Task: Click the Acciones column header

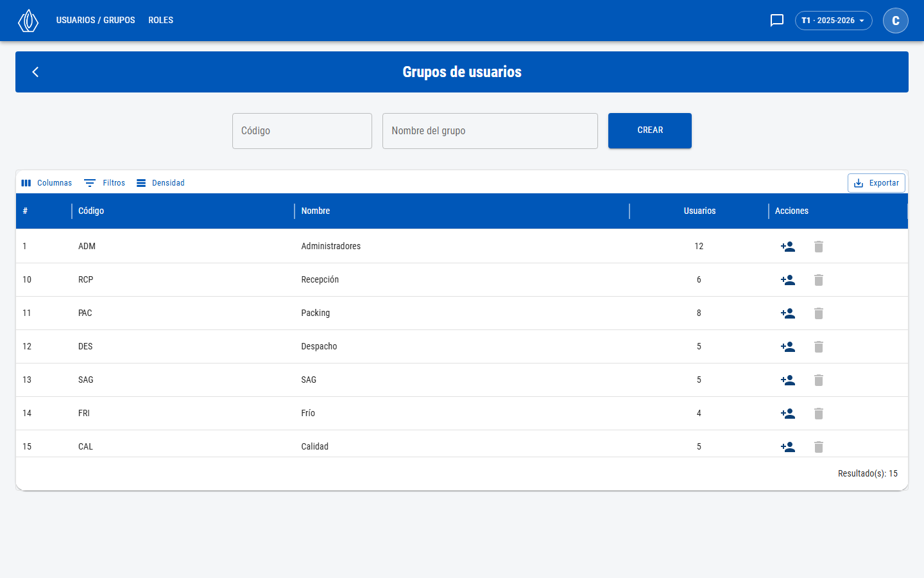Action: point(838,211)
